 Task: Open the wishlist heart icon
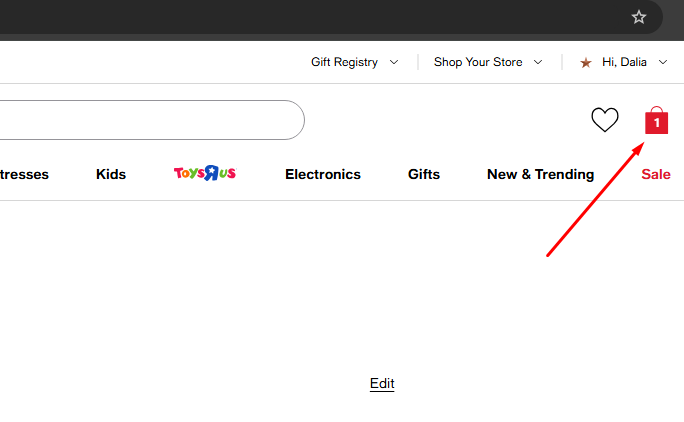[x=605, y=120]
